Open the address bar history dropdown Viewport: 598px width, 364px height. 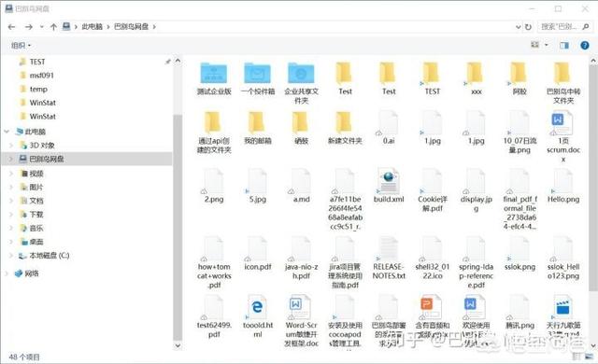click(518, 27)
